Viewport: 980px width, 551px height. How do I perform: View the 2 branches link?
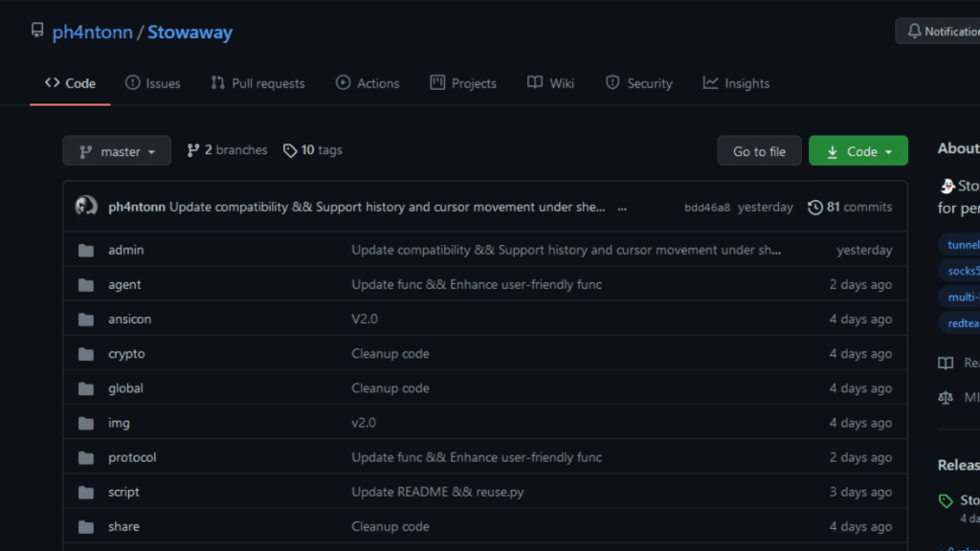(x=227, y=150)
